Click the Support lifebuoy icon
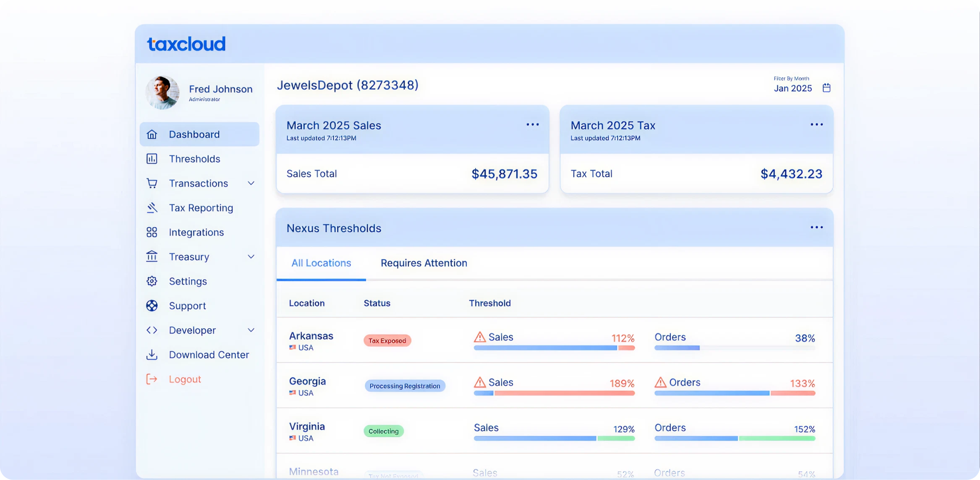Image resolution: width=980 pixels, height=480 pixels. coord(152,305)
